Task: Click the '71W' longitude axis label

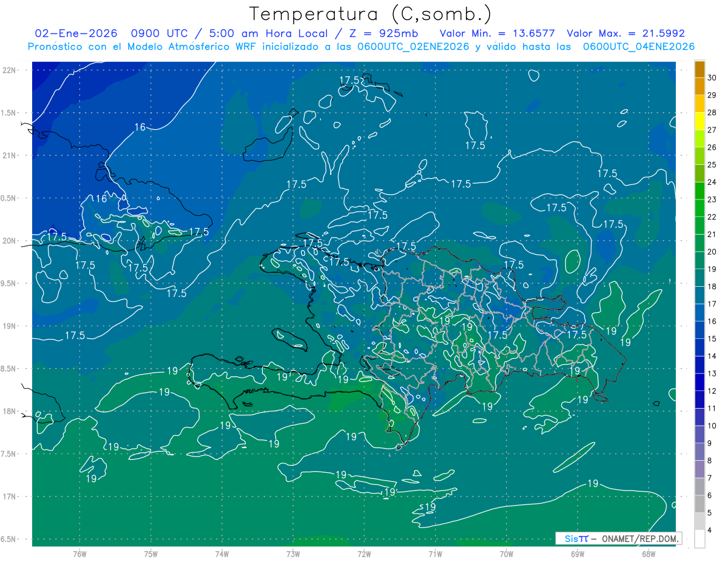Action: pos(435,554)
